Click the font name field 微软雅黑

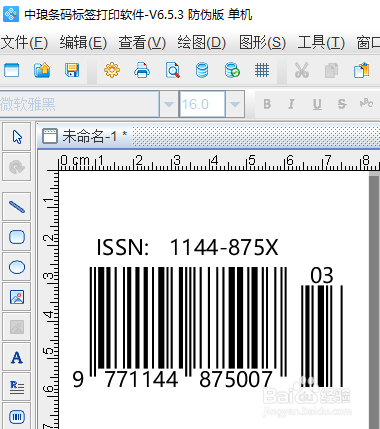pos(79,104)
